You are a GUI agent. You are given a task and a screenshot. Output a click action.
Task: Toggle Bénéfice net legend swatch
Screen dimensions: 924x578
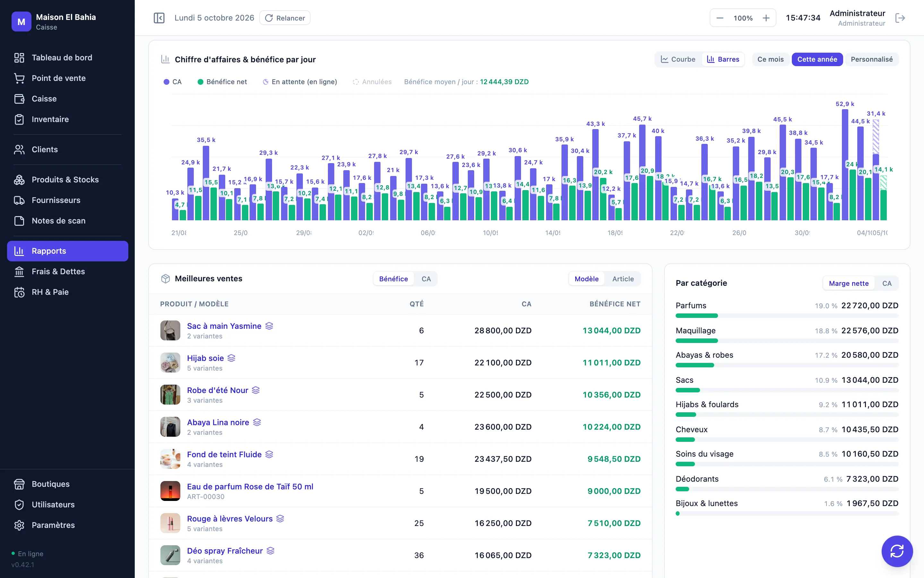pos(200,82)
